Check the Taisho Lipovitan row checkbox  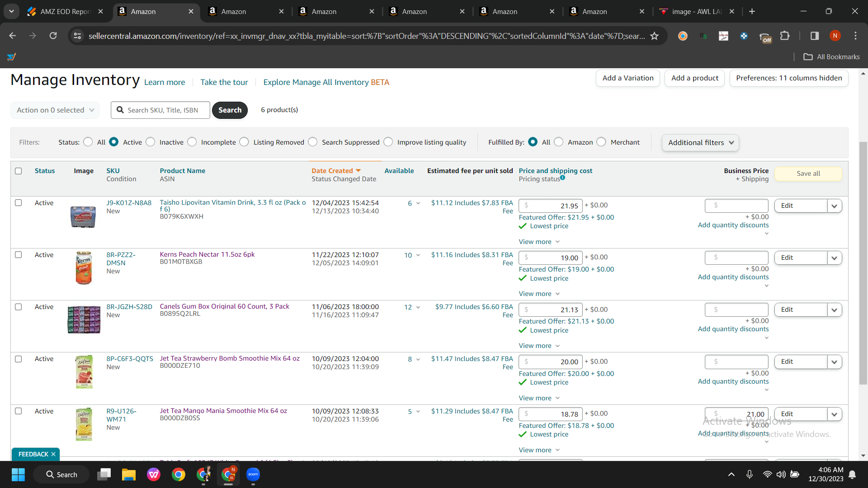coord(19,203)
